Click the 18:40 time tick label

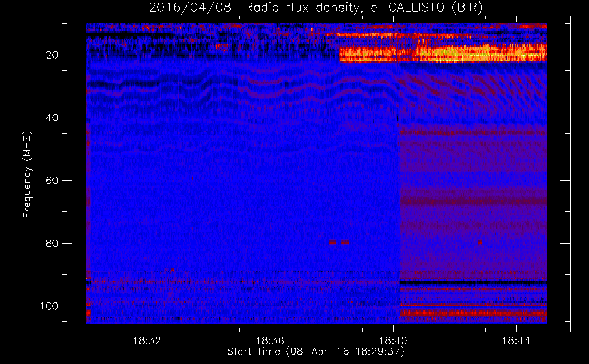pos(393,341)
